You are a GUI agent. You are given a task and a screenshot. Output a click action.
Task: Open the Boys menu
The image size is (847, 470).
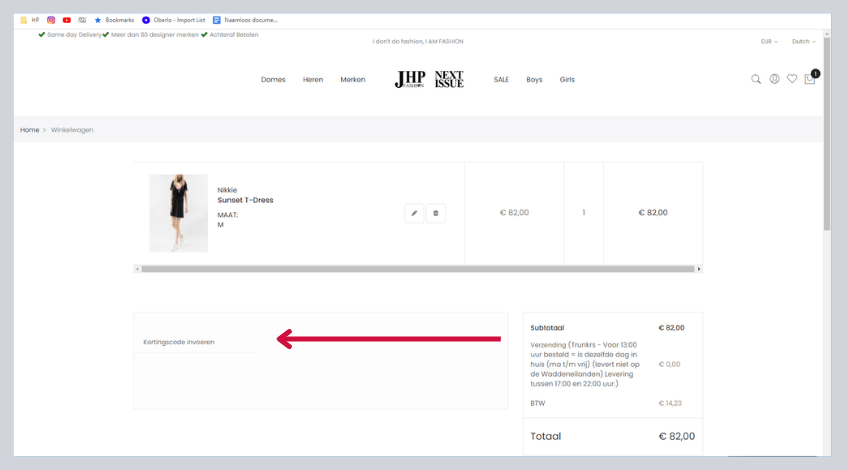534,79
